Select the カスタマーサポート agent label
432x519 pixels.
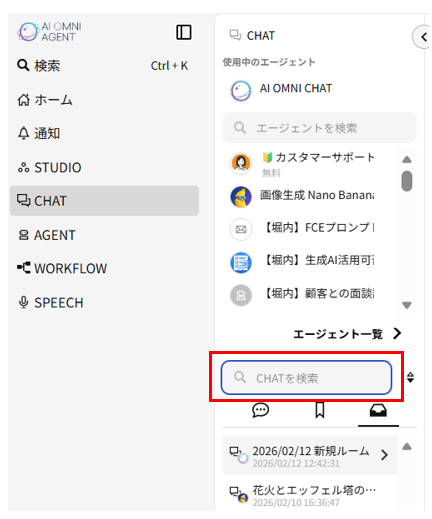[x=318, y=157]
